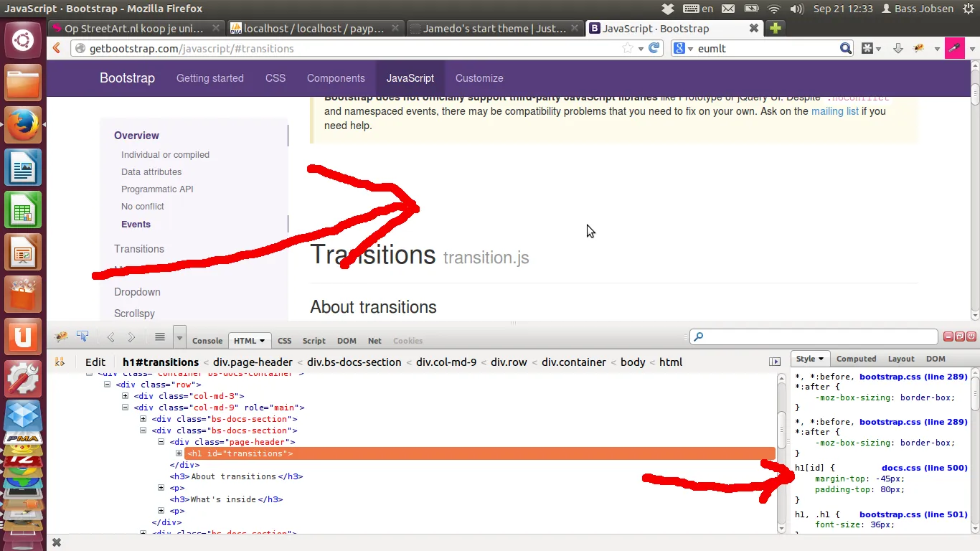Click the extension puzzle icon next to search box
The height and width of the screenshot is (551, 980).
tap(867, 48)
